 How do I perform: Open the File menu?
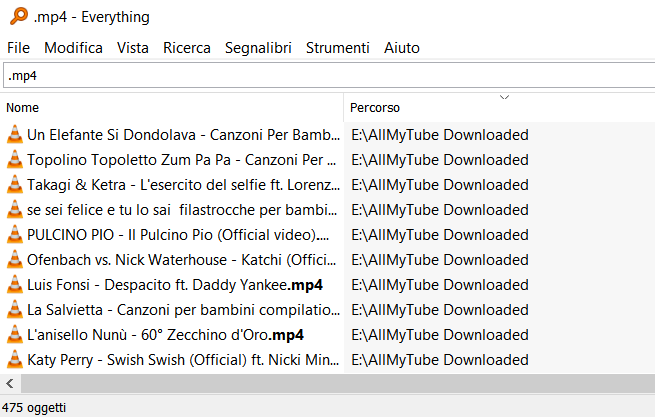[x=18, y=48]
